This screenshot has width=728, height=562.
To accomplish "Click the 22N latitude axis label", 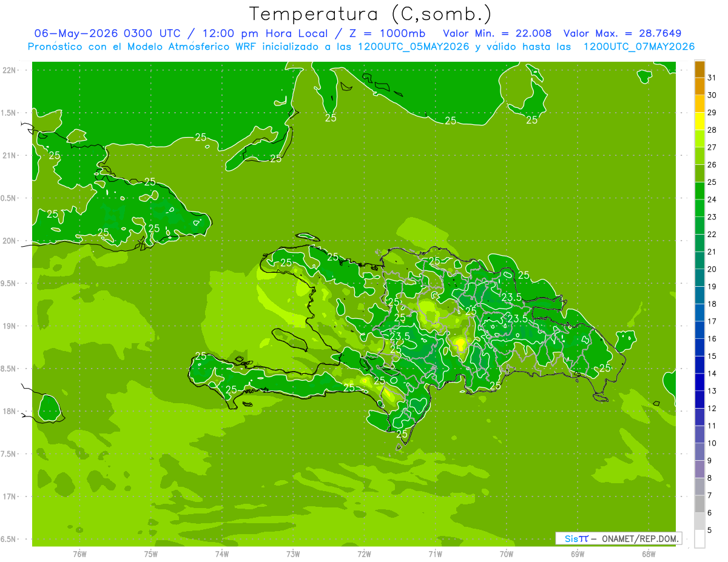I will pyautogui.click(x=10, y=70).
